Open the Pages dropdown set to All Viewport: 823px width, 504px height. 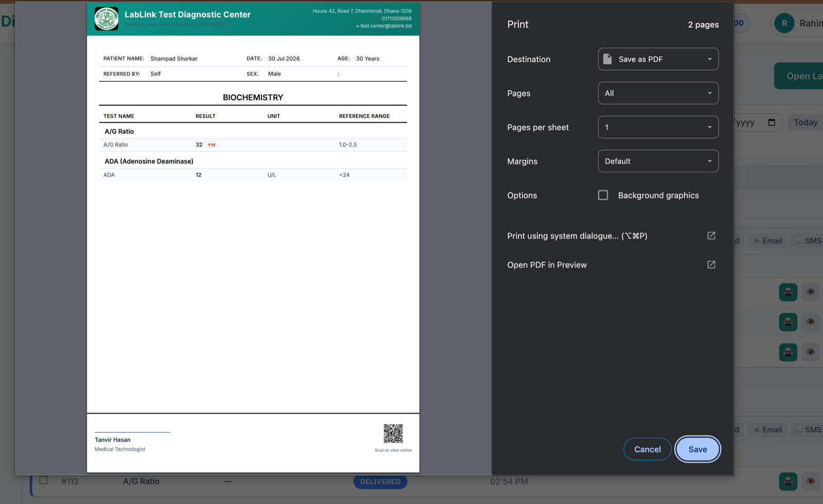click(x=658, y=93)
